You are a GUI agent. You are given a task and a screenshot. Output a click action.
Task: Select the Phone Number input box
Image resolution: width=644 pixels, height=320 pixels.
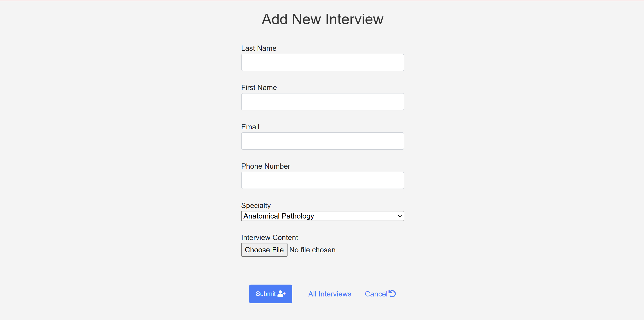[322, 180]
